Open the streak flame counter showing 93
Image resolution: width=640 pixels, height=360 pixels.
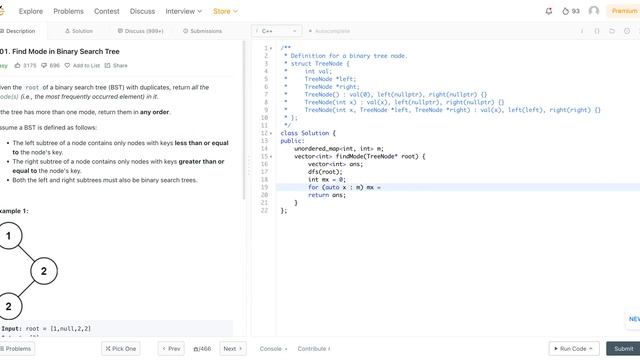pyautogui.click(x=571, y=11)
